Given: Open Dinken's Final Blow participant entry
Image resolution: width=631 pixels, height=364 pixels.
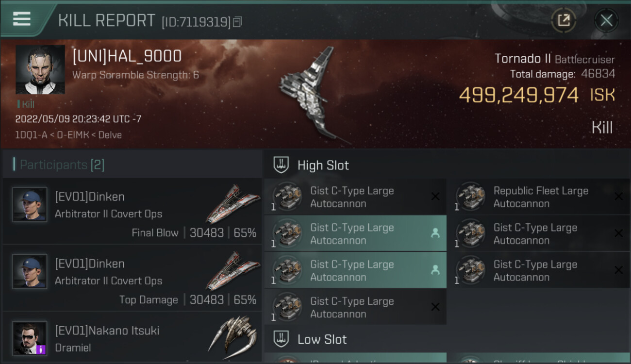Looking at the screenshot, I should click(132, 212).
